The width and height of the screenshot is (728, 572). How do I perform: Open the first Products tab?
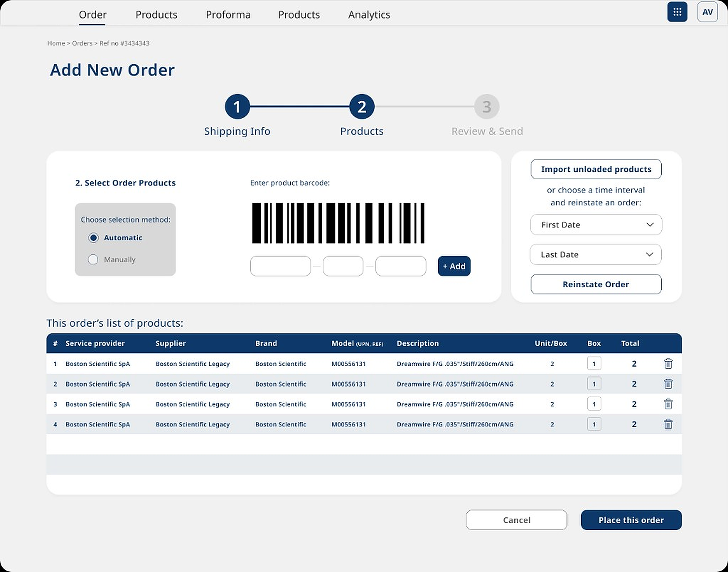pos(156,14)
